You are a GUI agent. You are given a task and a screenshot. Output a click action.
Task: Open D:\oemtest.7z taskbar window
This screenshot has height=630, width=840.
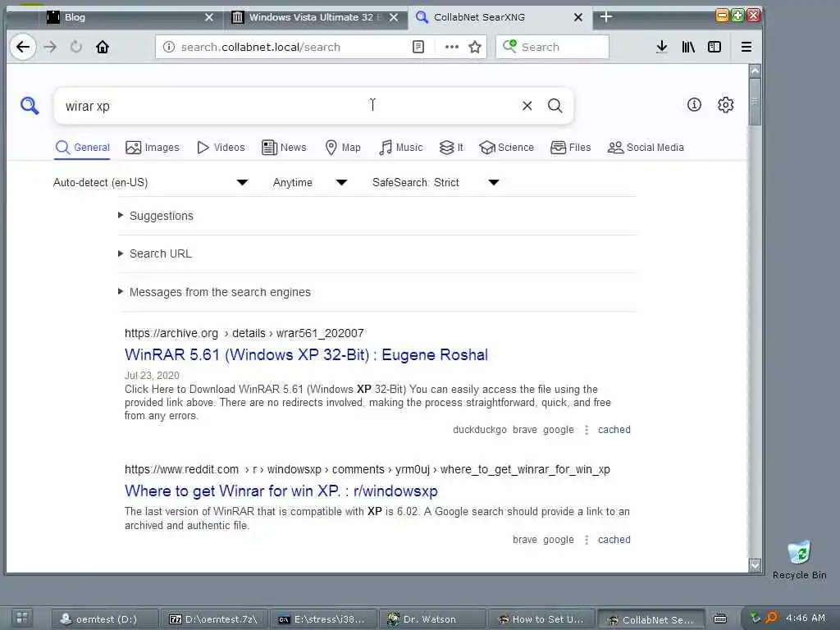214,619
